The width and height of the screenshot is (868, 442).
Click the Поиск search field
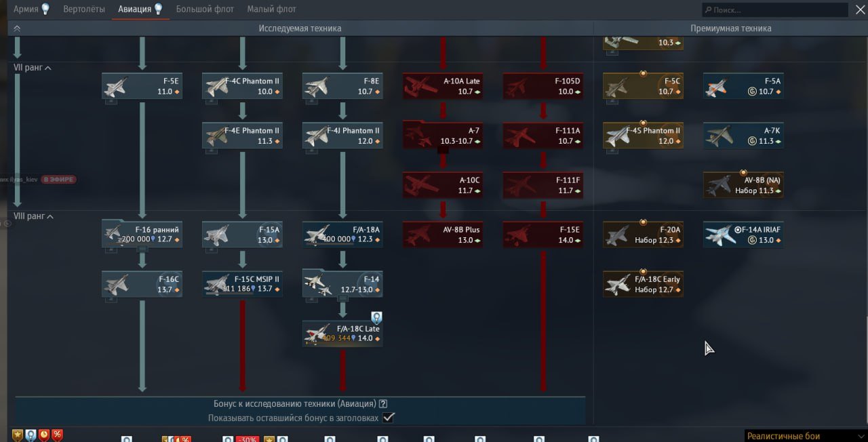tap(774, 10)
